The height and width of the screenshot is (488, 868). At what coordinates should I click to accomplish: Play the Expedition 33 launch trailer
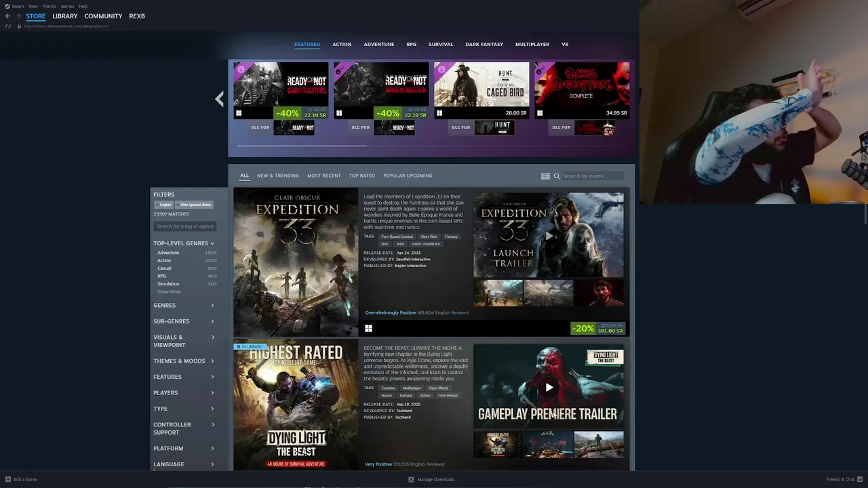click(x=549, y=235)
